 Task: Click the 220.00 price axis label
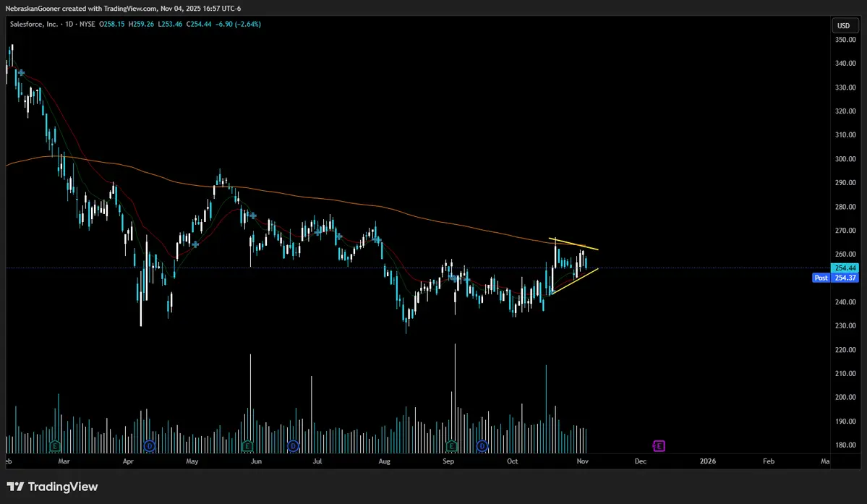coord(845,350)
